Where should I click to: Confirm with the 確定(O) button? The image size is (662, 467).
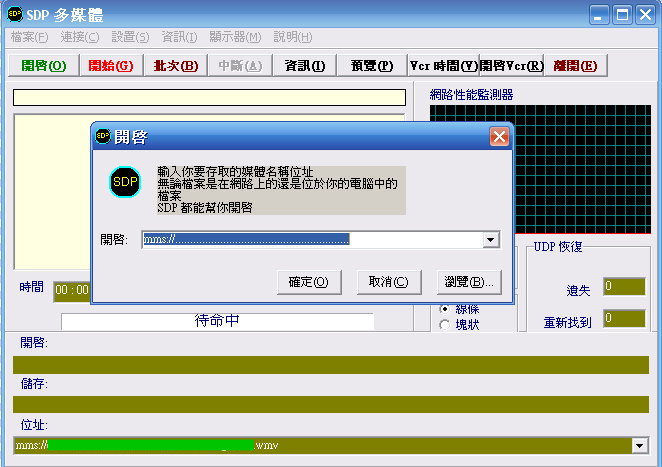[309, 282]
